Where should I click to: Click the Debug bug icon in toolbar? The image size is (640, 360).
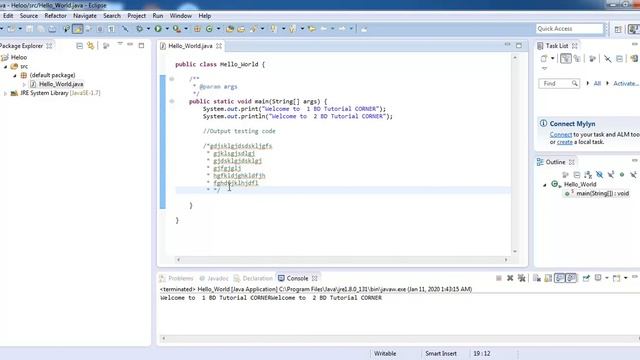tap(140, 29)
